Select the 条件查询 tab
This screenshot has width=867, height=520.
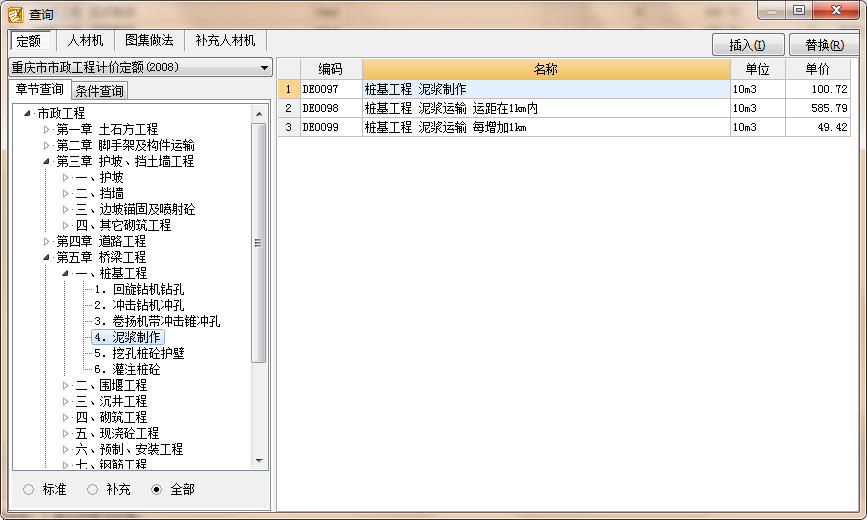coord(100,91)
